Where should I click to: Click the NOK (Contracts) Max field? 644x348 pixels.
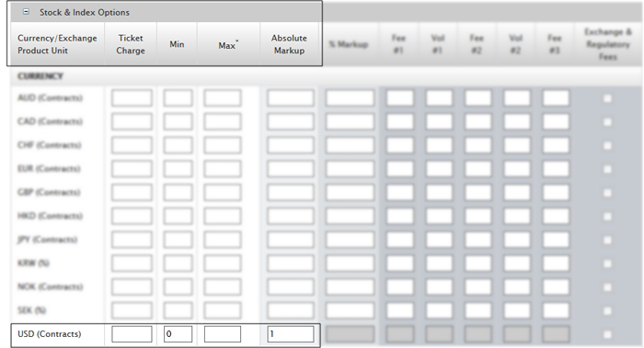(x=223, y=287)
